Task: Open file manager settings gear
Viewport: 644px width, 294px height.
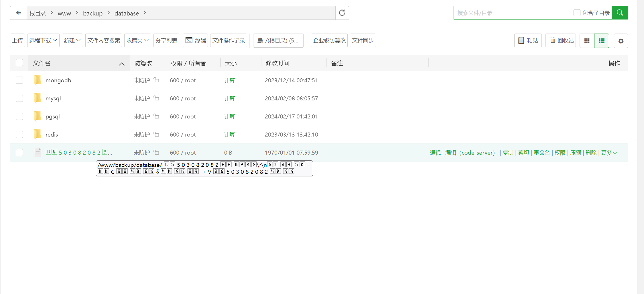Action: pos(621,41)
